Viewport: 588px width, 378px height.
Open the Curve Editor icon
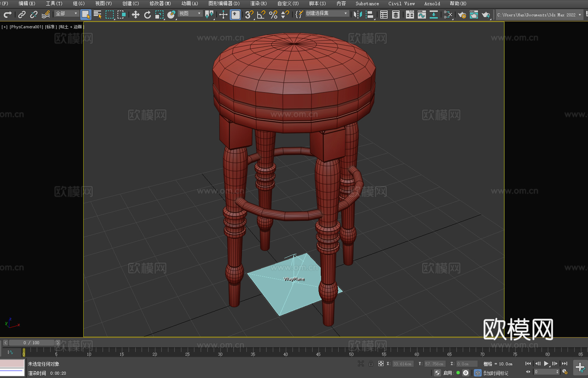[422, 14]
